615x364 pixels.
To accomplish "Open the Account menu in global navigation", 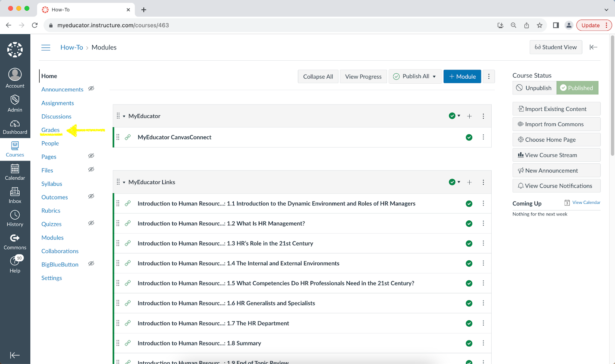I will tap(15, 78).
